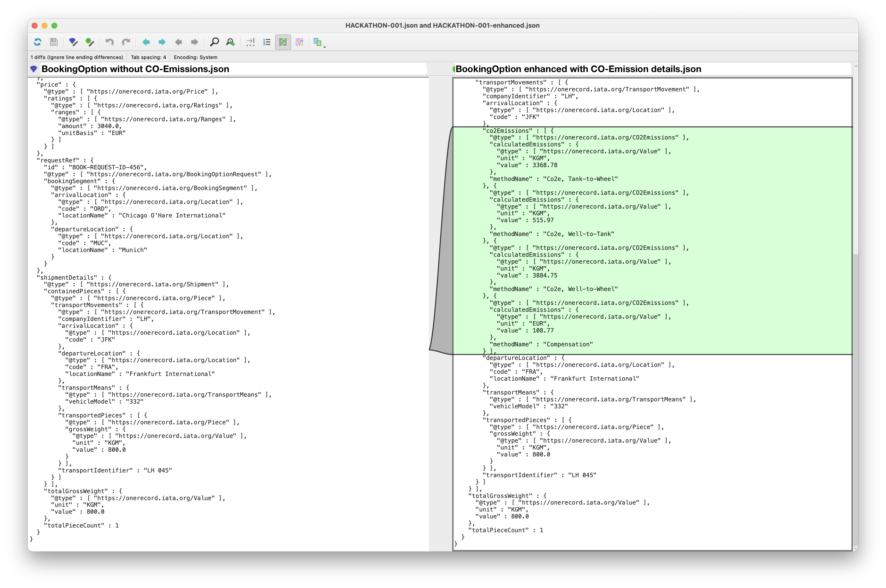The height and width of the screenshot is (588, 886).
Task: Click the redo arrow icon
Action: click(x=126, y=42)
